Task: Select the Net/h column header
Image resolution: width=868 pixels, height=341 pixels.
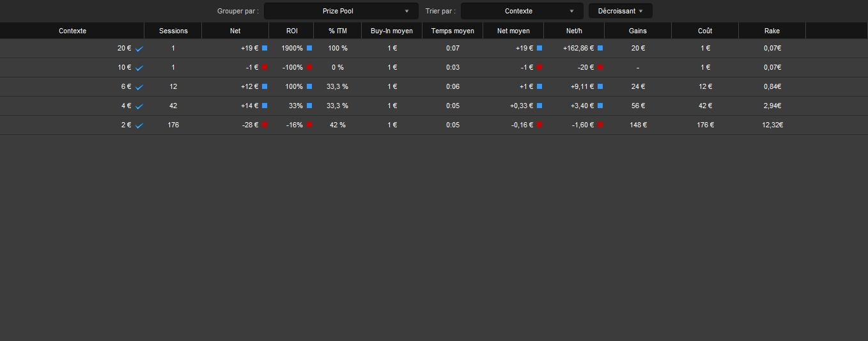Action: click(x=574, y=31)
